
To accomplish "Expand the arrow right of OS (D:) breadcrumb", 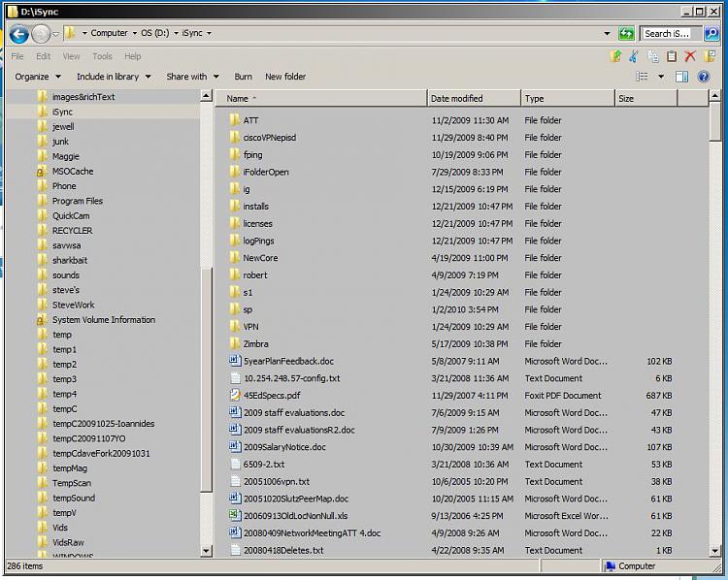I will 176,33.
